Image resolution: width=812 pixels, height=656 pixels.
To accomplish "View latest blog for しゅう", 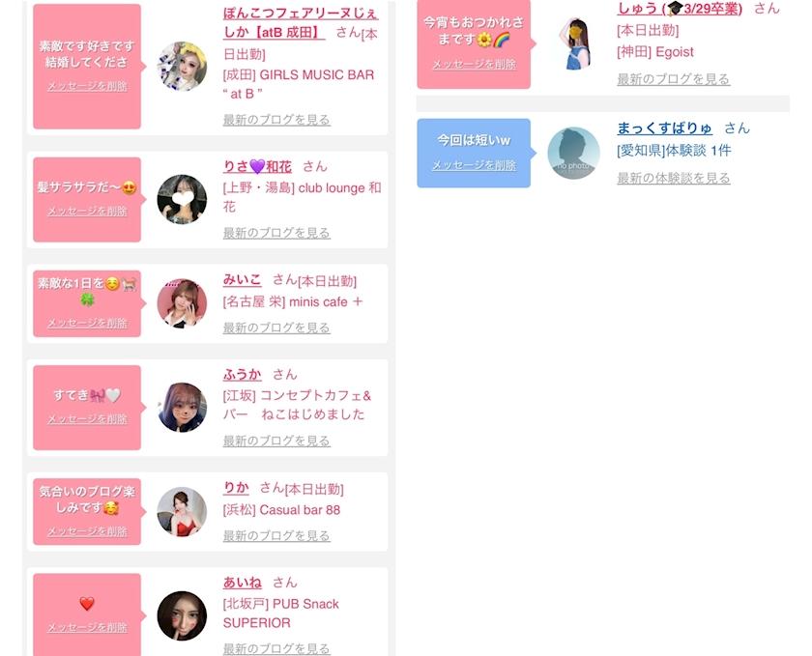I will [x=674, y=79].
